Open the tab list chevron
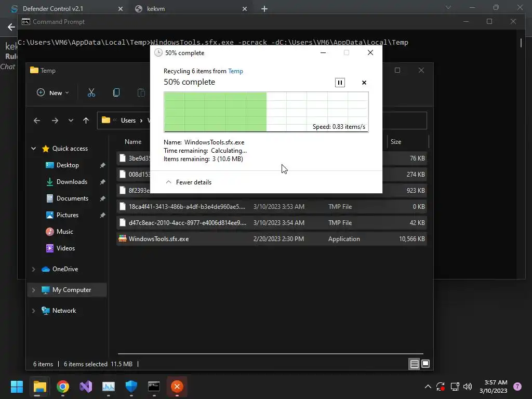Screen dimensions: 532x399 (448, 7)
